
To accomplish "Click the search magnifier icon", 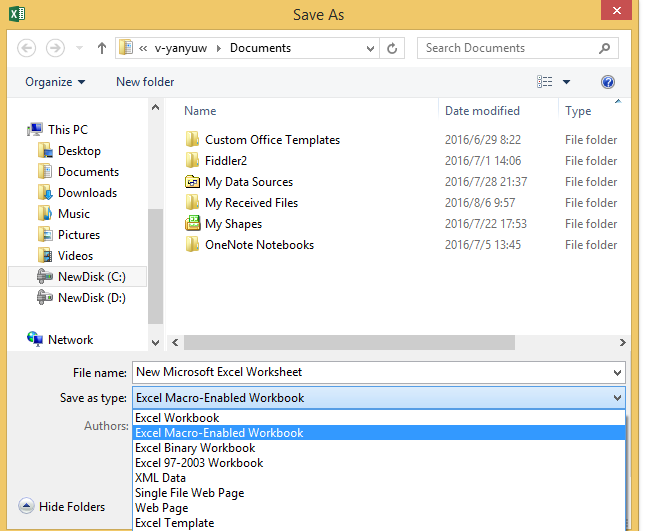I will (604, 48).
